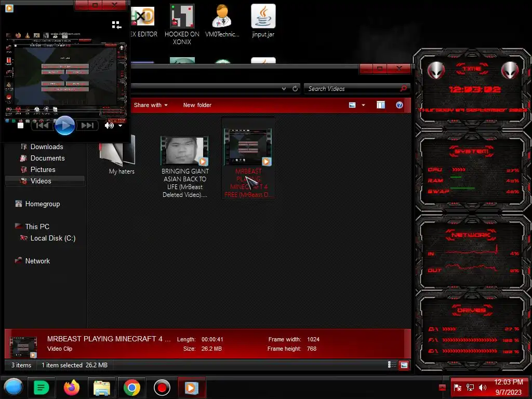Show hidden tray icons red arrow
Screen dimensions: 532x399
(442, 388)
